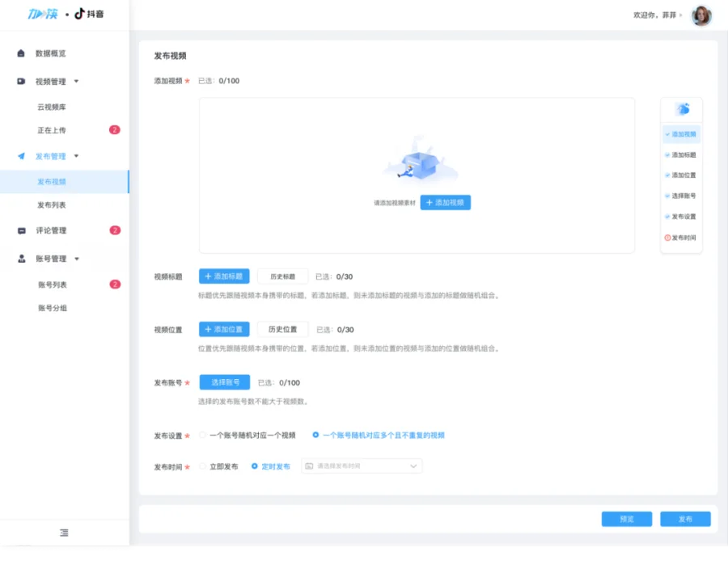The image size is (728, 569).
Task: Click the 评论管理 comment bubble icon
Action: pyautogui.click(x=21, y=230)
